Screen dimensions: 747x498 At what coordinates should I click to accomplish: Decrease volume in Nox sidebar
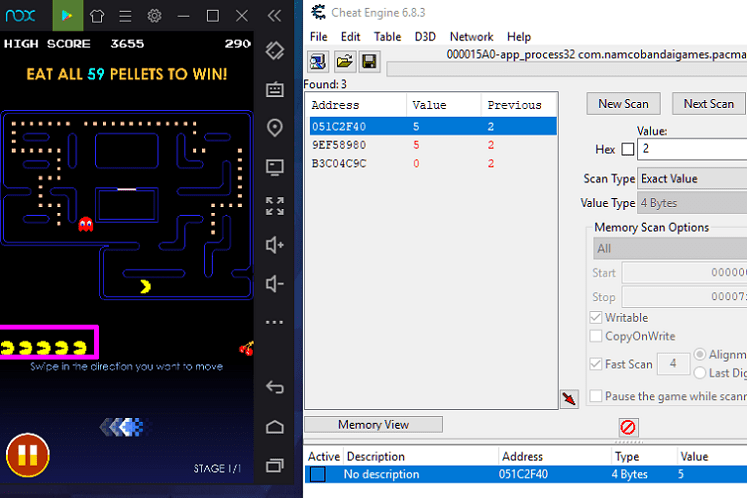[x=275, y=284]
